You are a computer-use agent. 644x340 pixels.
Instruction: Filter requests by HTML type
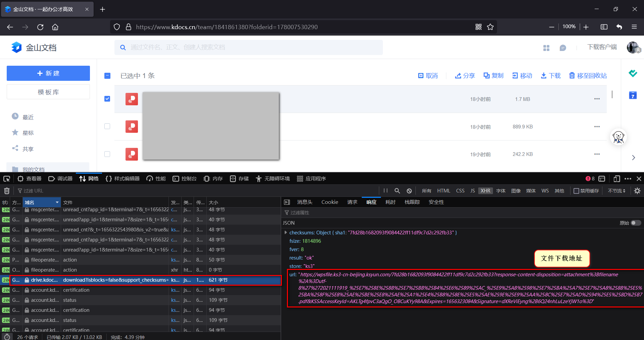[x=443, y=191]
